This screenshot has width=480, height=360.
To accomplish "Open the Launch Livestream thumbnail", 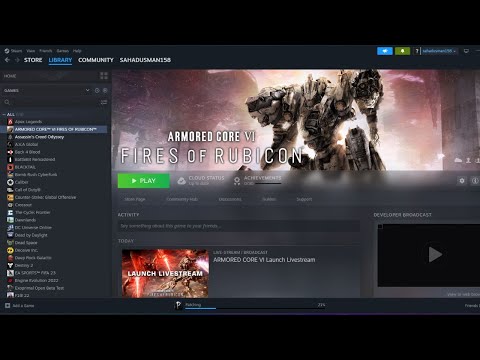I will click(x=165, y=273).
